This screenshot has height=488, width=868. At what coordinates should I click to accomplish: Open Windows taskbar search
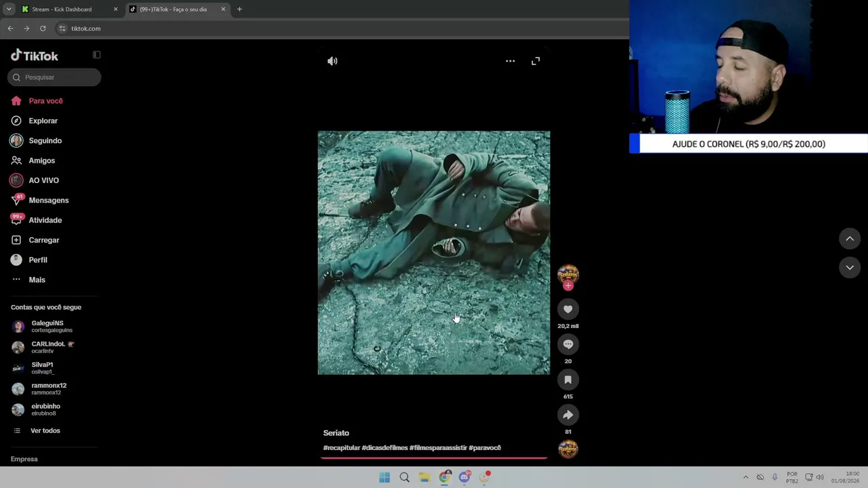pyautogui.click(x=404, y=477)
